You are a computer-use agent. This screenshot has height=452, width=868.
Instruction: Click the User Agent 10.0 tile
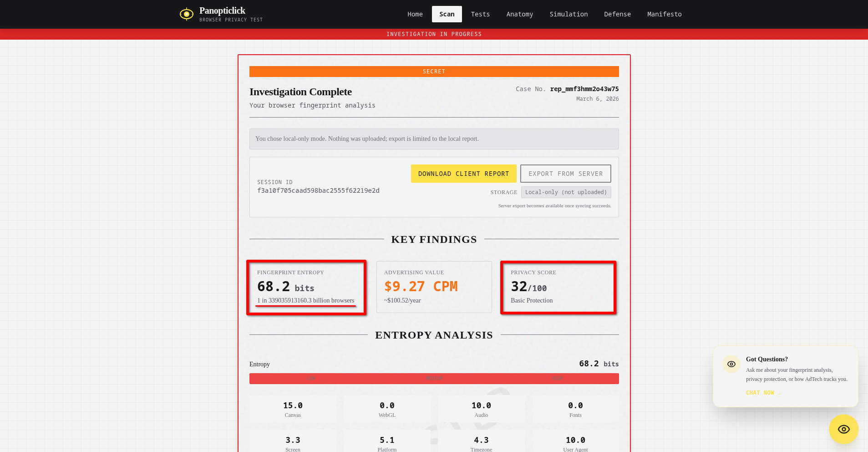[x=575, y=441]
